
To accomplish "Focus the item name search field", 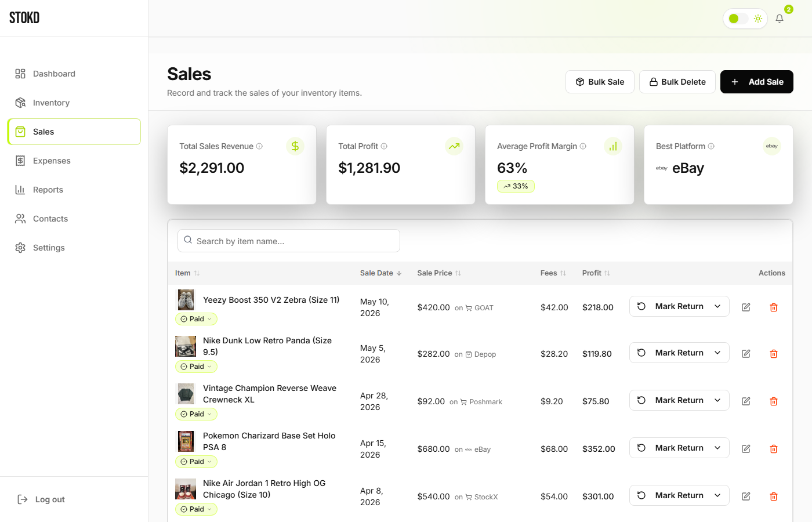I will click(x=289, y=241).
